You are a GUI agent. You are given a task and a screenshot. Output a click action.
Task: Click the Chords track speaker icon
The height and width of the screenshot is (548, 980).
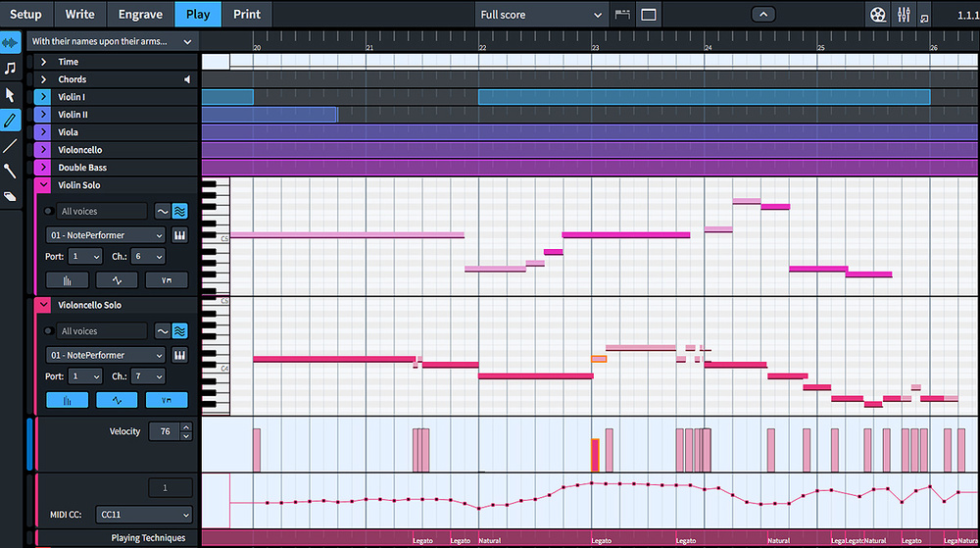point(187,79)
